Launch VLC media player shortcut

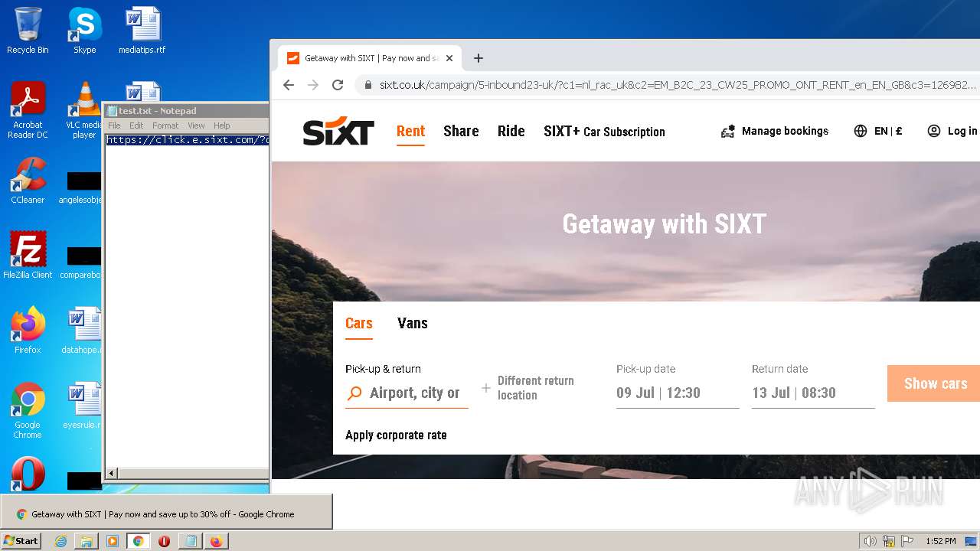coord(84,109)
